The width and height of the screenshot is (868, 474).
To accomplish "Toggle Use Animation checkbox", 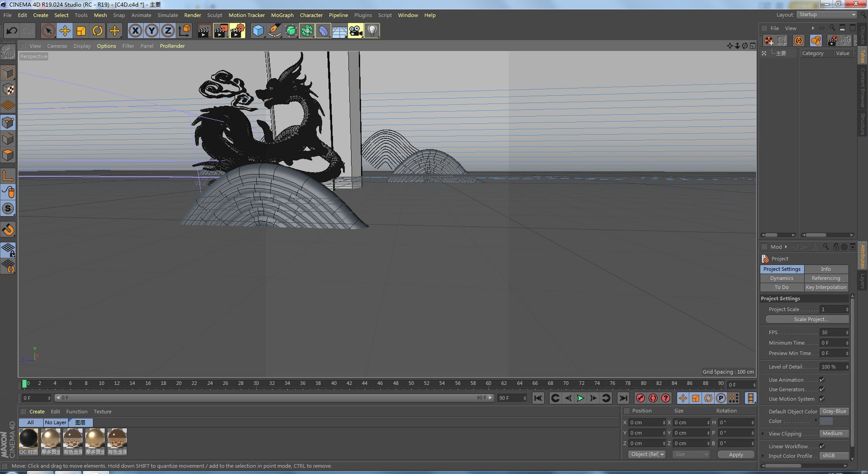I will click(822, 380).
